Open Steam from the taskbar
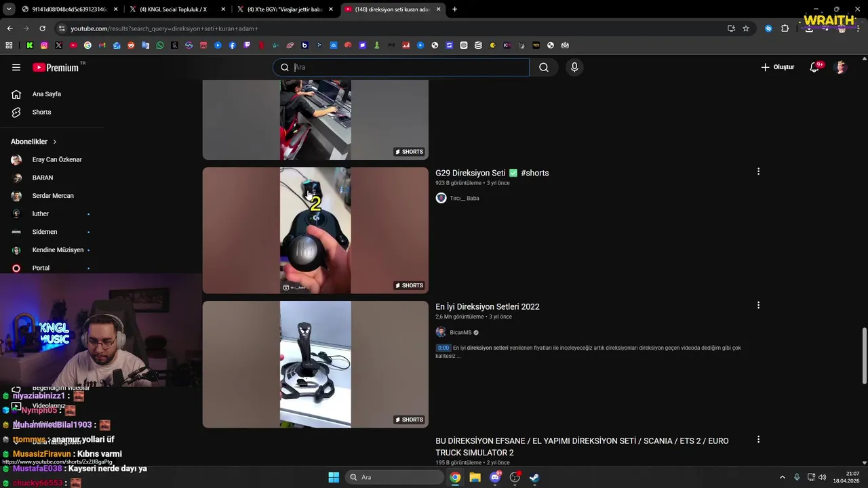 point(534,477)
